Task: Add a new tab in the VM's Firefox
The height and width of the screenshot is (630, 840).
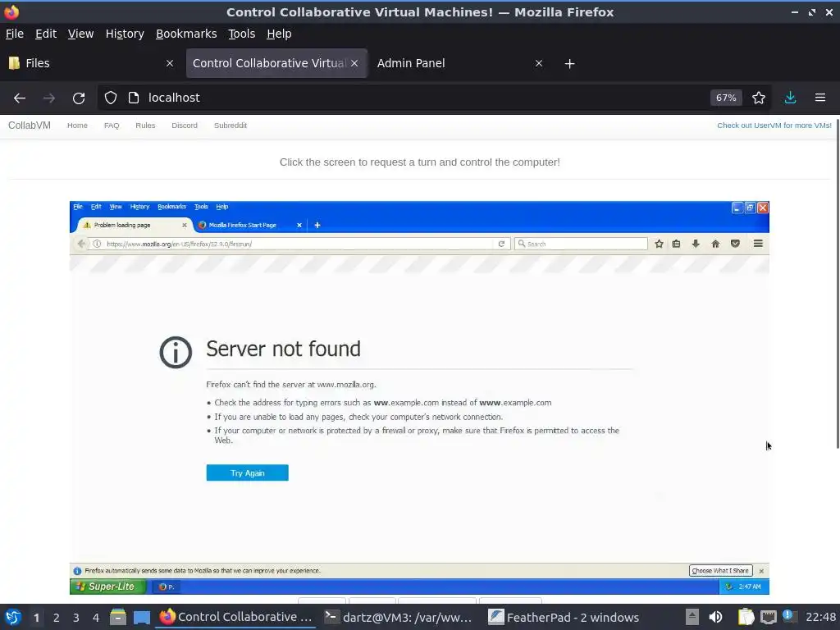Action: [317, 225]
